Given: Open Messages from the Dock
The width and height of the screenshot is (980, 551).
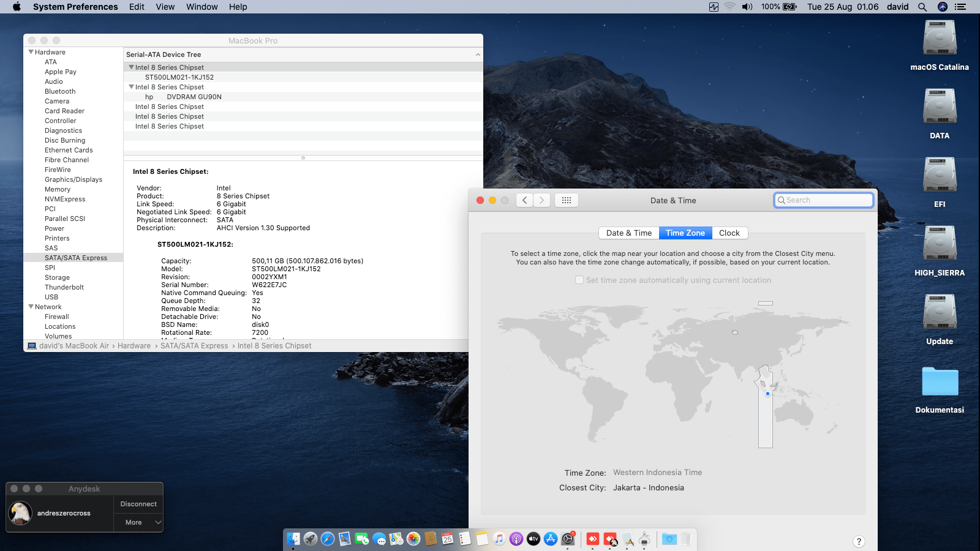Looking at the screenshot, I should tap(379, 539).
